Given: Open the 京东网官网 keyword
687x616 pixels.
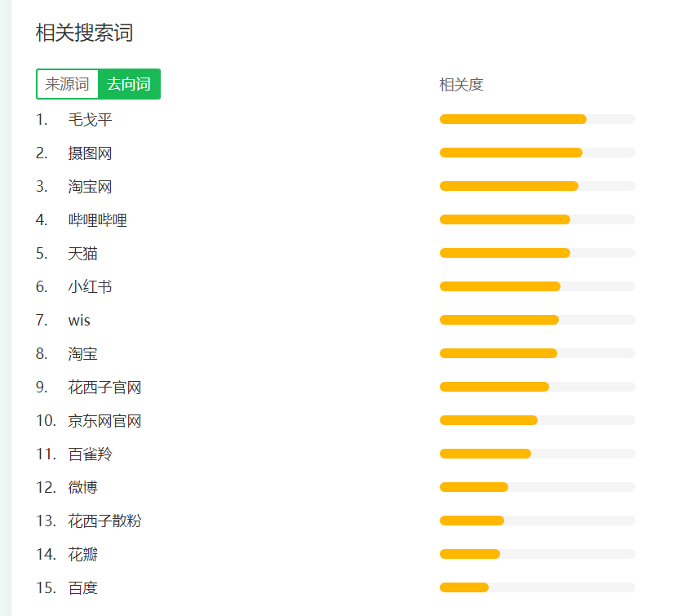Looking at the screenshot, I should click(x=104, y=421).
